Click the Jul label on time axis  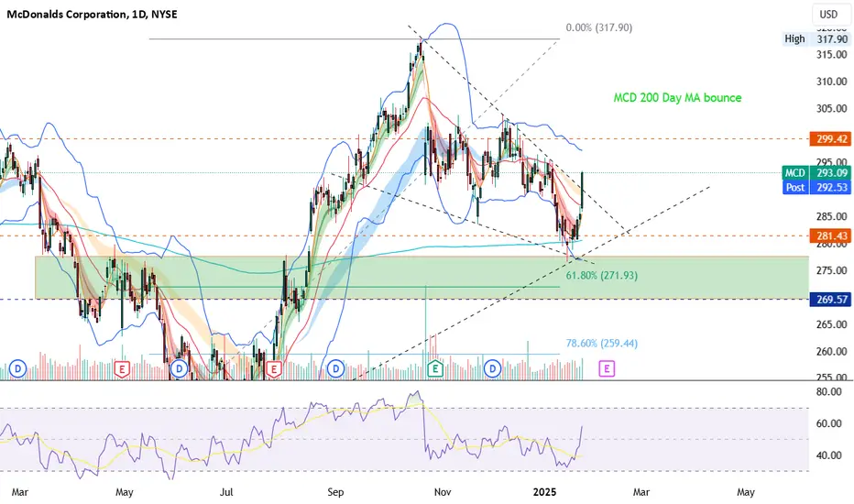point(226,492)
